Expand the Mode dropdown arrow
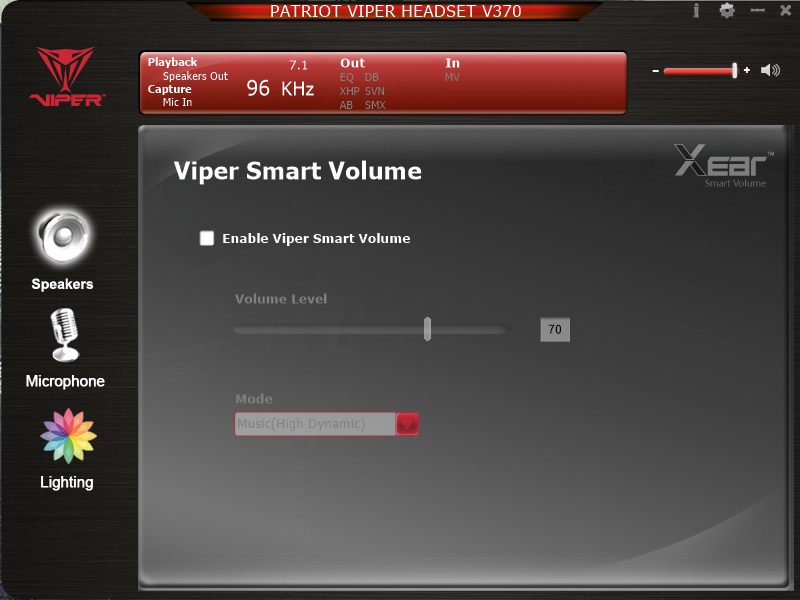Viewport: 800px width, 600px height. click(x=407, y=424)
